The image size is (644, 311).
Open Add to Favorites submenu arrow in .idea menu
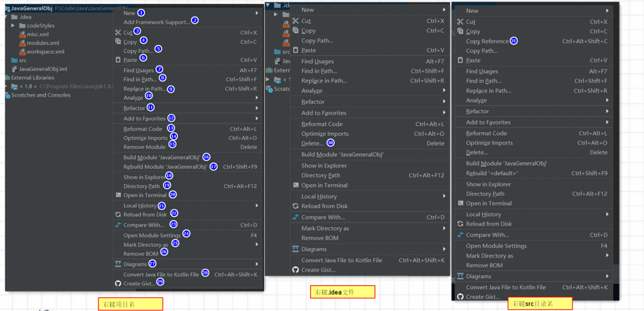point(444,113)
